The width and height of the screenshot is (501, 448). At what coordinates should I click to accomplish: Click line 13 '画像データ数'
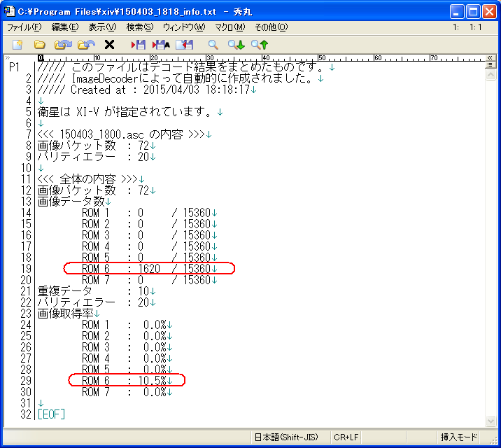point(74,202)
